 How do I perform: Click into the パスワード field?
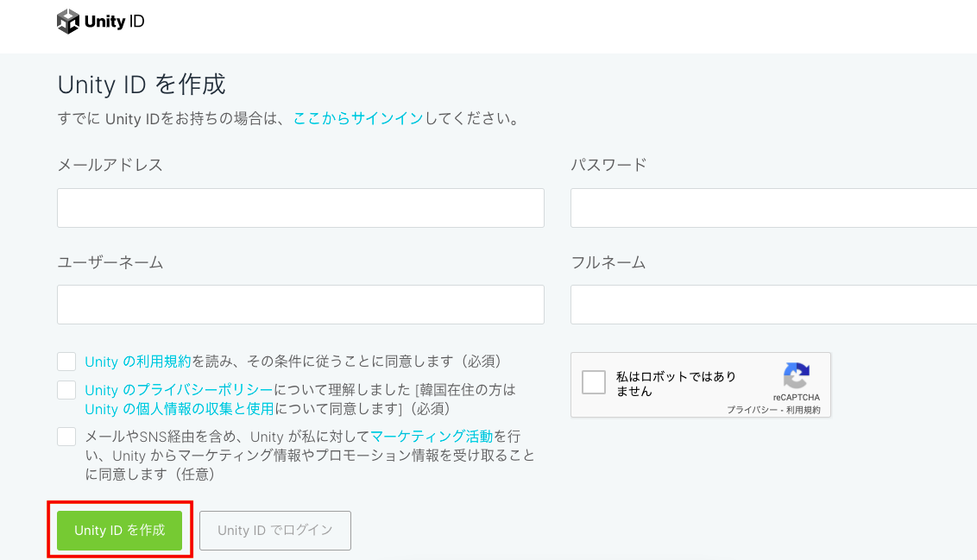[772, 208]
